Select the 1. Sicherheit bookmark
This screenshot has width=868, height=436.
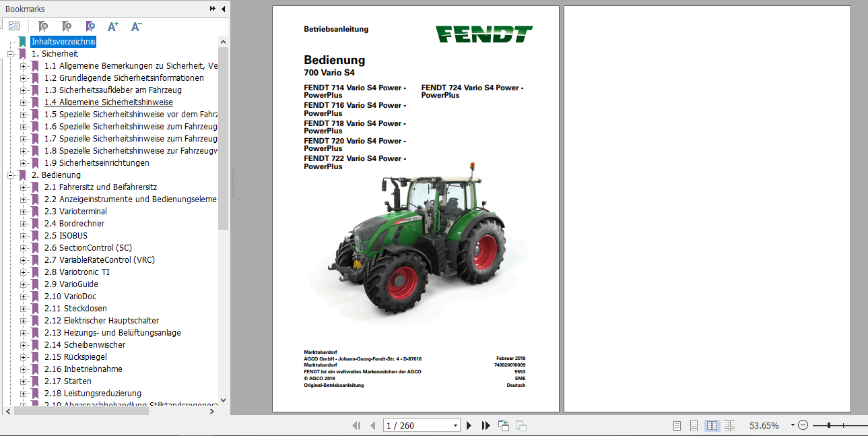(x=55, y=54)
